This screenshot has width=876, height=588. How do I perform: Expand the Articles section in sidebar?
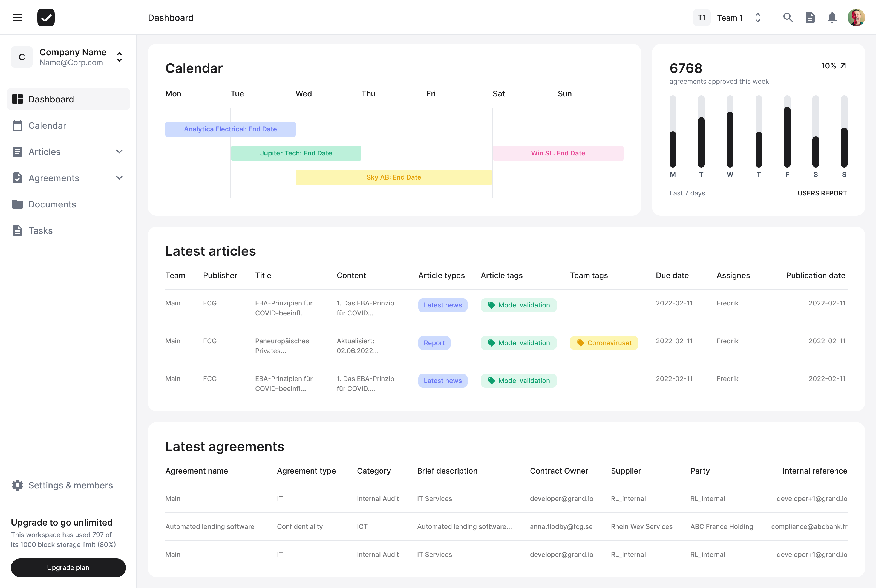[119, 151]
